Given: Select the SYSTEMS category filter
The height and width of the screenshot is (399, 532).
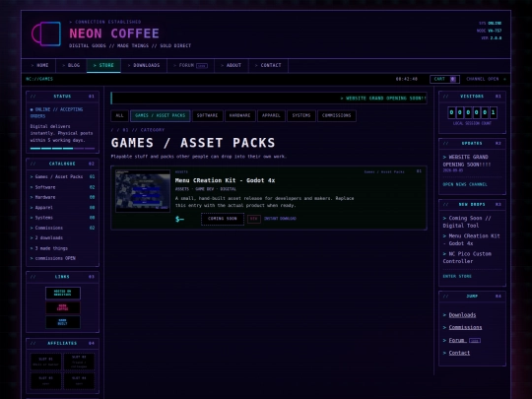Looking at the screenshot, I should coord(301,115).
